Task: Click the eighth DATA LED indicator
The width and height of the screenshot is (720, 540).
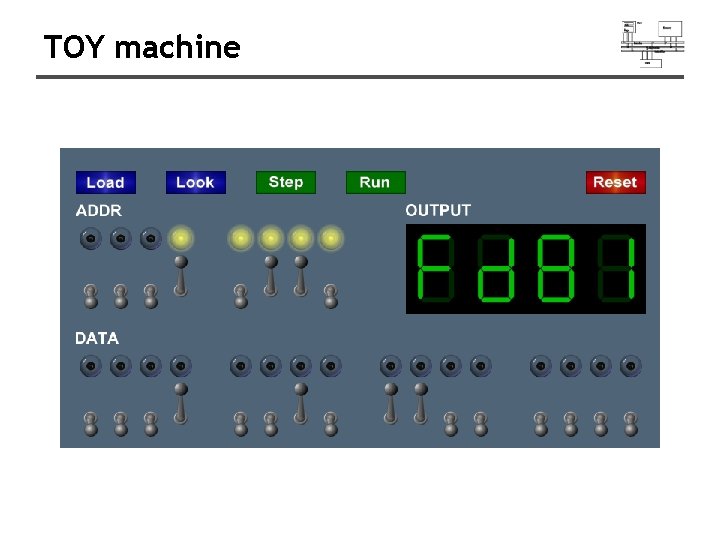Action: [331, 366]
